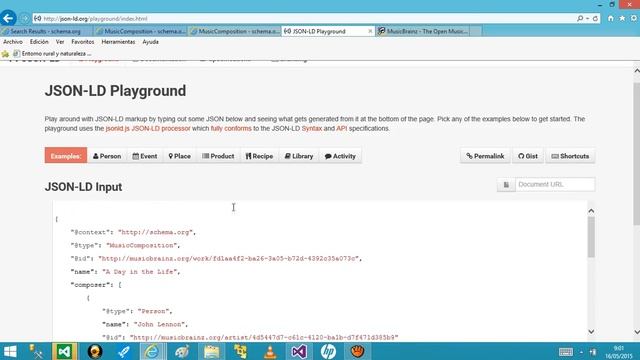Open the Archivo menu
The width and height of the screenshot is (640, 360).
[x=13, y=42]
